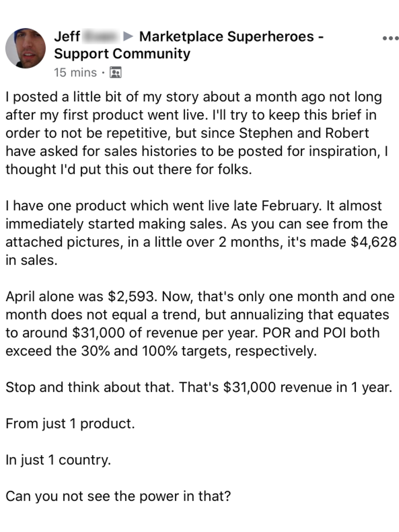Click the "$4,628" sales figure

coord(373,242)
